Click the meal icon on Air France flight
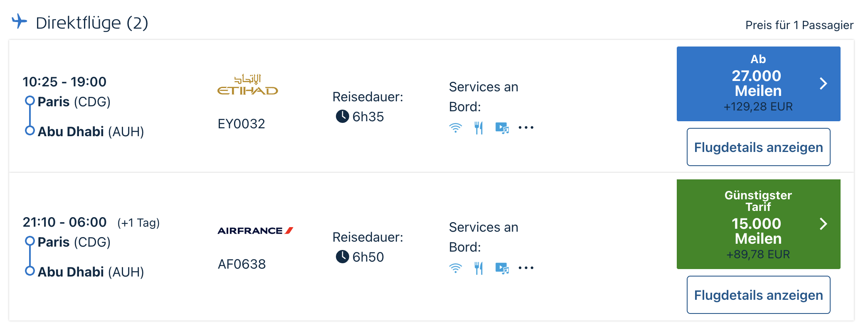The image size is (868, 333). point(478,268)
